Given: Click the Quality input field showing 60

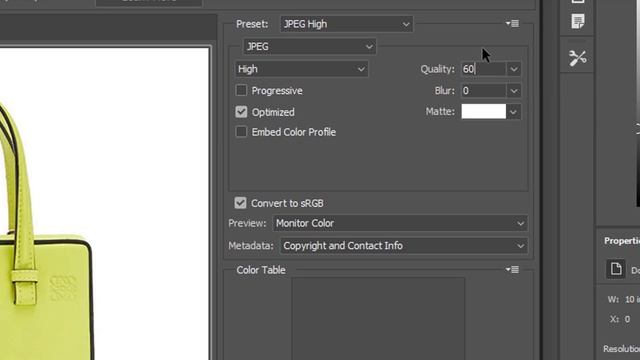Looking at the screenshot, I should [483, 69].
